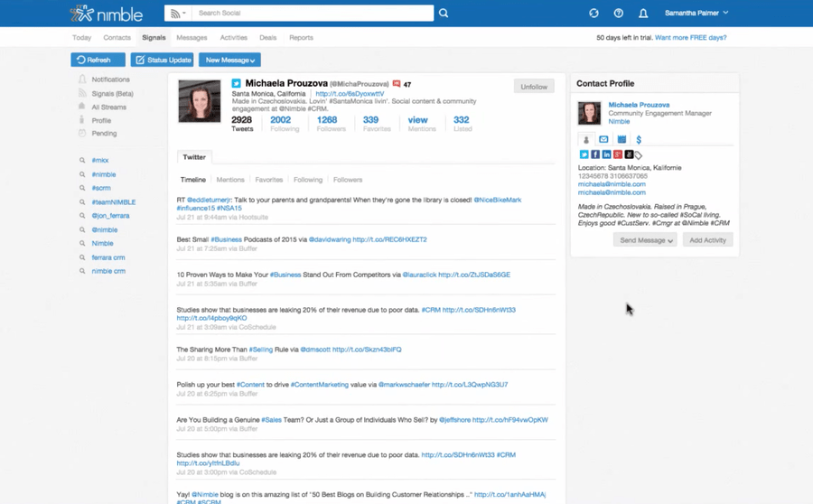Select the #teamNIMBLE saved search
The height and width of the screenshot is (504, 813).
[113, 202]
